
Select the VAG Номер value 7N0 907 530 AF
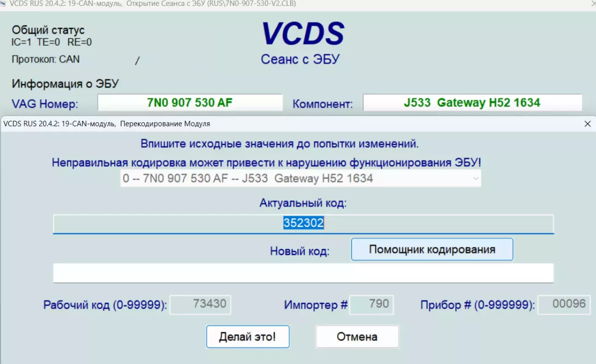[190, 102]
